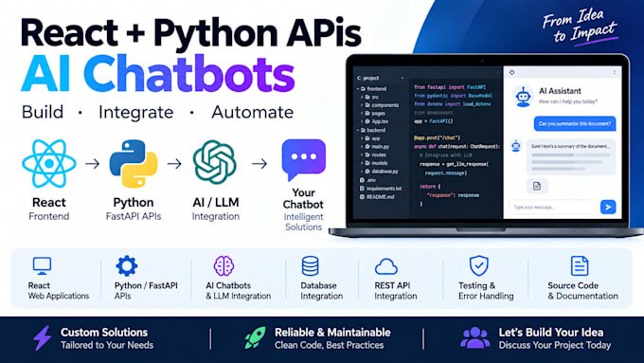Expand the routes folder arrow
The image size is (644, 363).
click(362, 155)
